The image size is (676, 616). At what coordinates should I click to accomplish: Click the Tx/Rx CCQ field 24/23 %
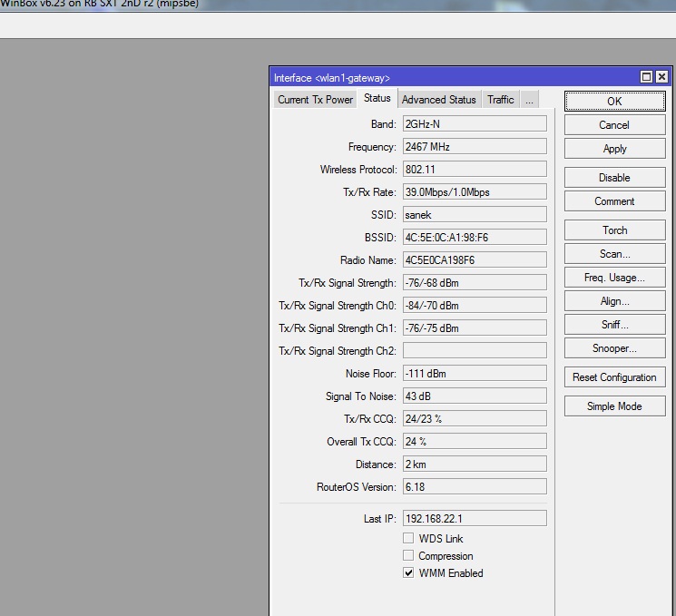[475, 418]
